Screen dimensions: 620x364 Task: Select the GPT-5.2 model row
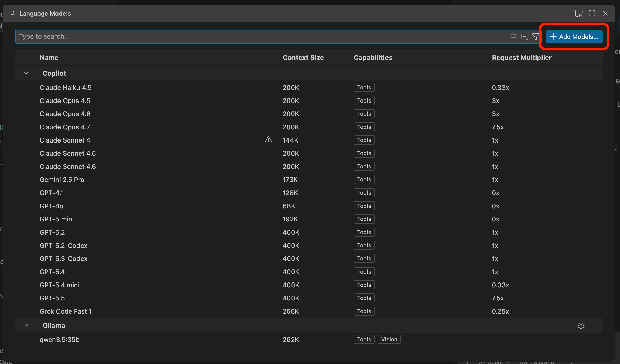[309, 232]
